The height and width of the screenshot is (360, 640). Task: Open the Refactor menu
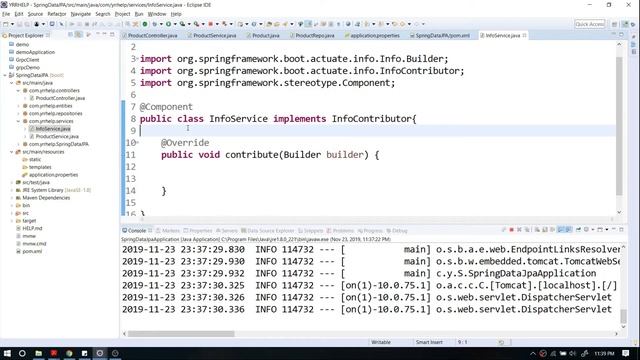57,14
